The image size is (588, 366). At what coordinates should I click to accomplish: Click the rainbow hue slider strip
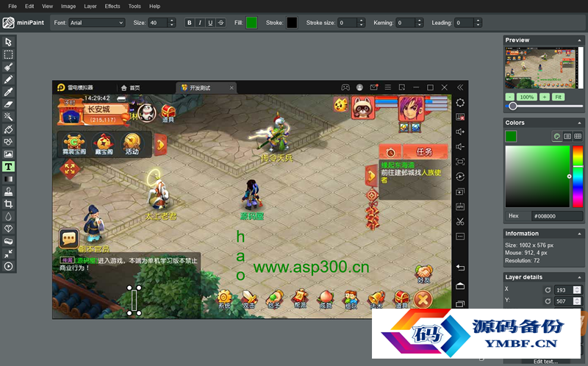pos(578,176)
